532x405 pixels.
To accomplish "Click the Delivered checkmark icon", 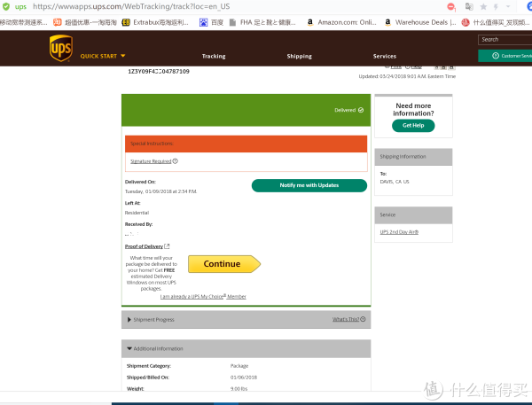I will pyautogui.click(x=361, y=110).
